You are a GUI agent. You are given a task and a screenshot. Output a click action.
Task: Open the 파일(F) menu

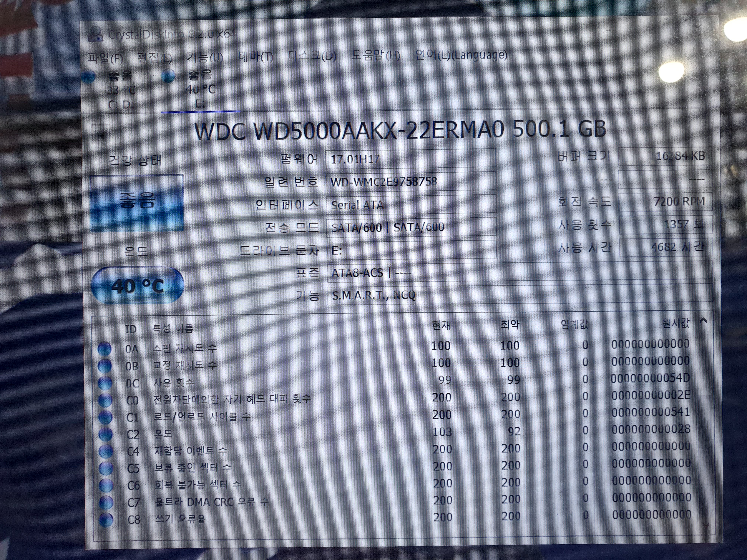pyautogui.click(x=105, y=58)
